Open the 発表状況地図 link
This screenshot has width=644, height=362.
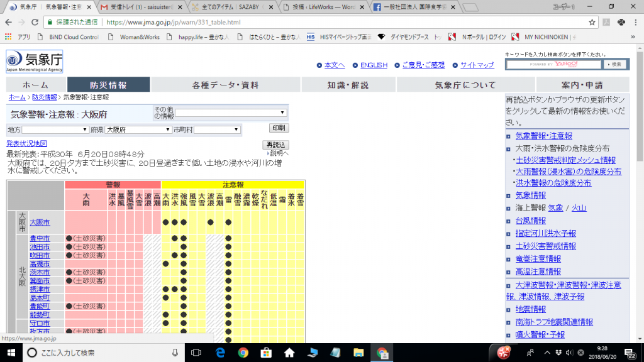26,144
